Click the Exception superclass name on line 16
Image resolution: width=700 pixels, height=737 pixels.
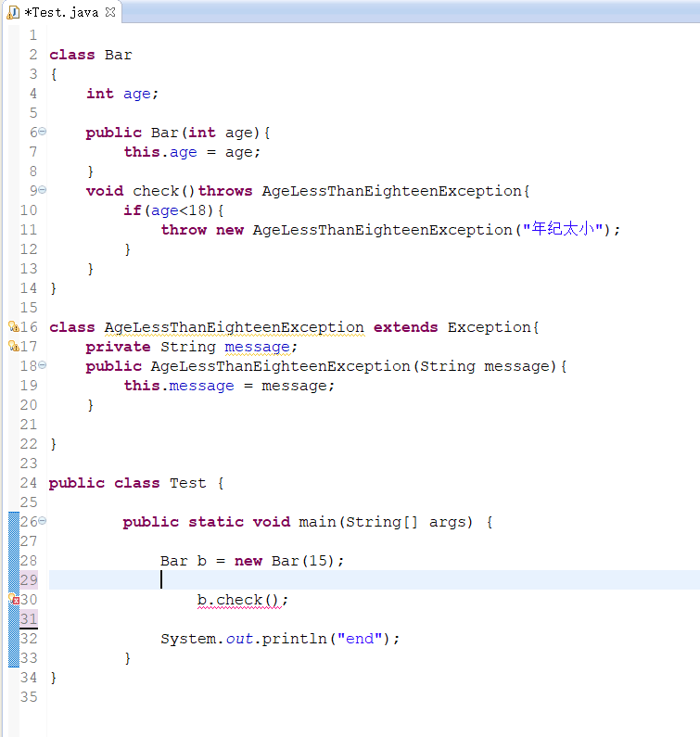click(489, 327)
